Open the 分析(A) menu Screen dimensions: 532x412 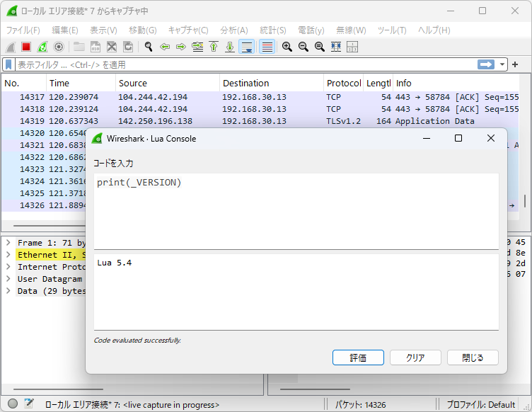tap(234, 30)
